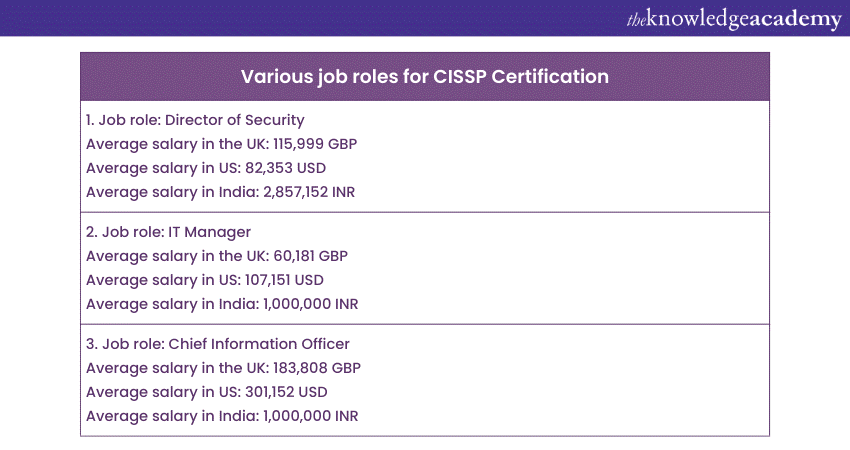Screen dimensions: 850x450
Task: Select the 'Various job roles' heading text
Action: point(318,76)
